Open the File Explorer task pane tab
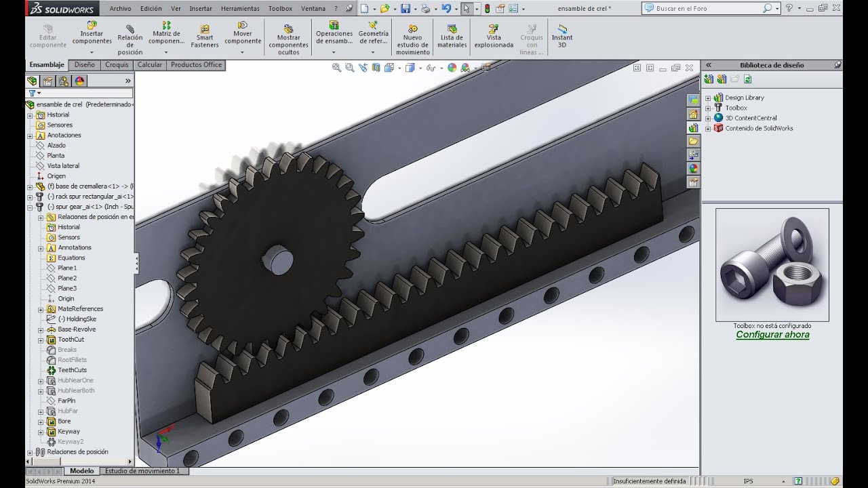Screen dimensions: 868x488 click(x=693, y=141)
